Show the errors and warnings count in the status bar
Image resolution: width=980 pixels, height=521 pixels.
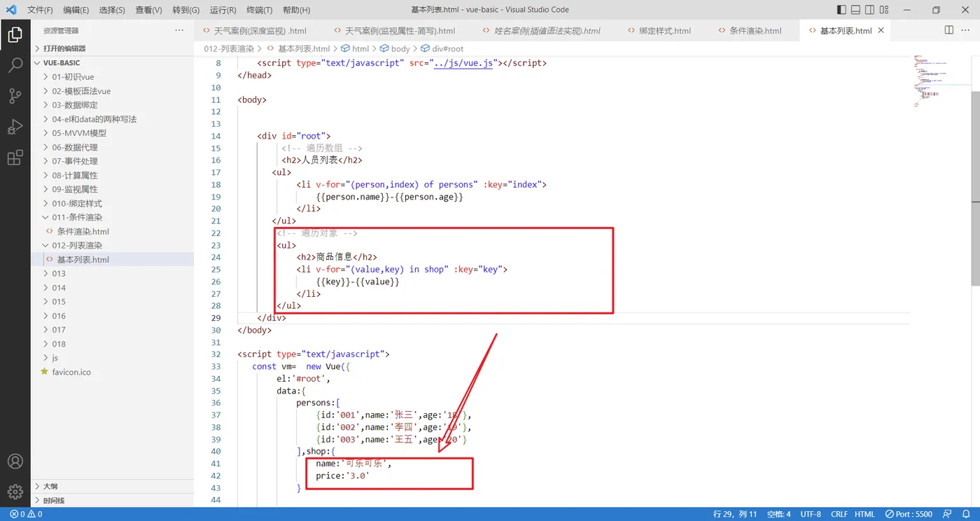tap(26, 514)
